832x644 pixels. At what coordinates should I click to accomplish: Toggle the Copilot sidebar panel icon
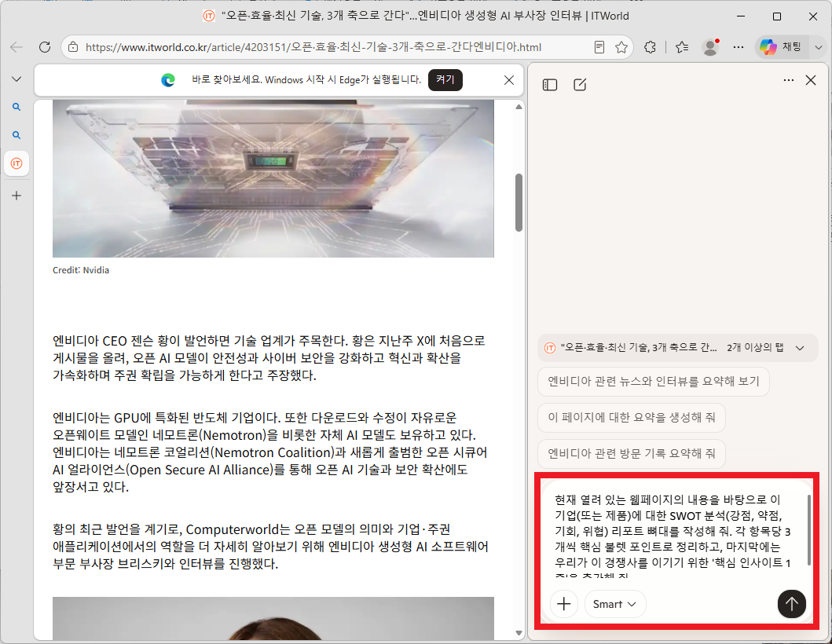click(x=550, y=85)
